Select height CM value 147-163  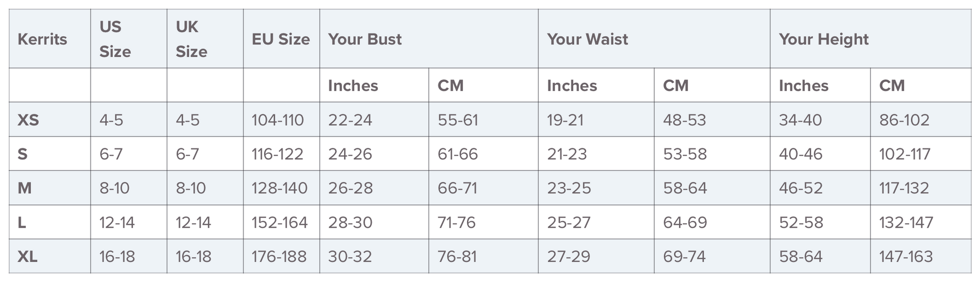click(906, 257)
